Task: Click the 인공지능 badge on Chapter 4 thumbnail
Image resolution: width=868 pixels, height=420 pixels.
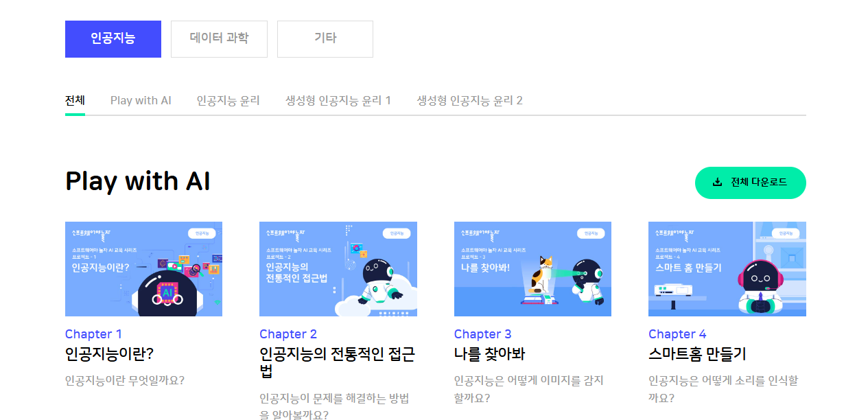Action: [x=786, y=233]
